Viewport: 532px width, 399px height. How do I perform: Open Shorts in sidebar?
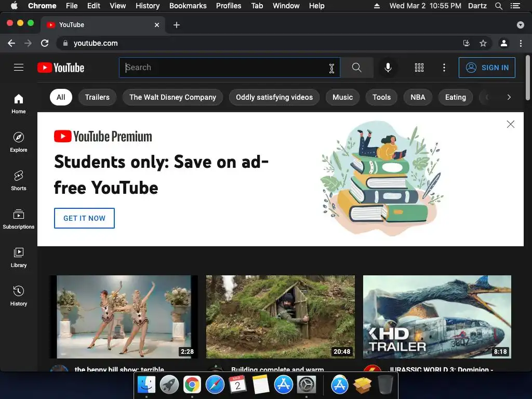point(19,180)
